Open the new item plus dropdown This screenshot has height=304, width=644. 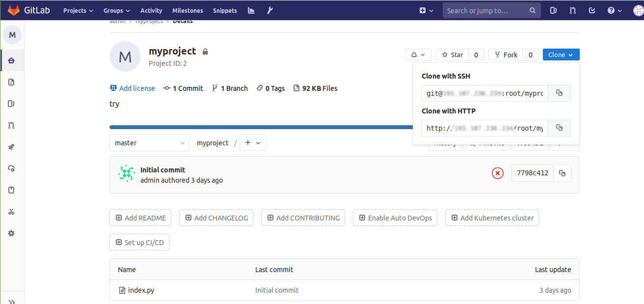[x=426, y=10]
